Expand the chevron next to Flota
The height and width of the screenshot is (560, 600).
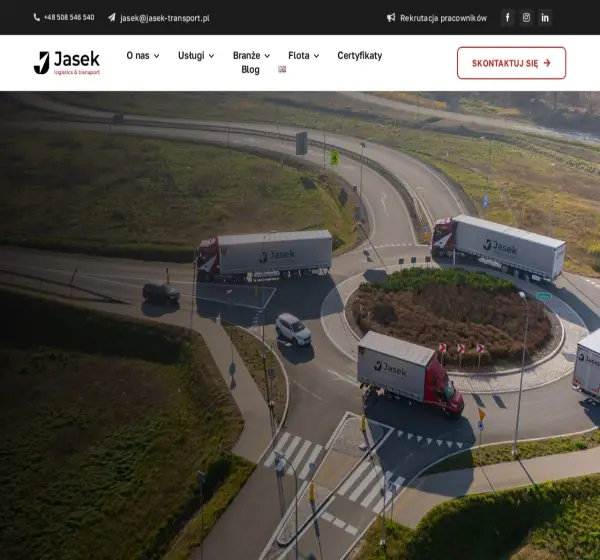pyautogui.click(x=316, y=56)
